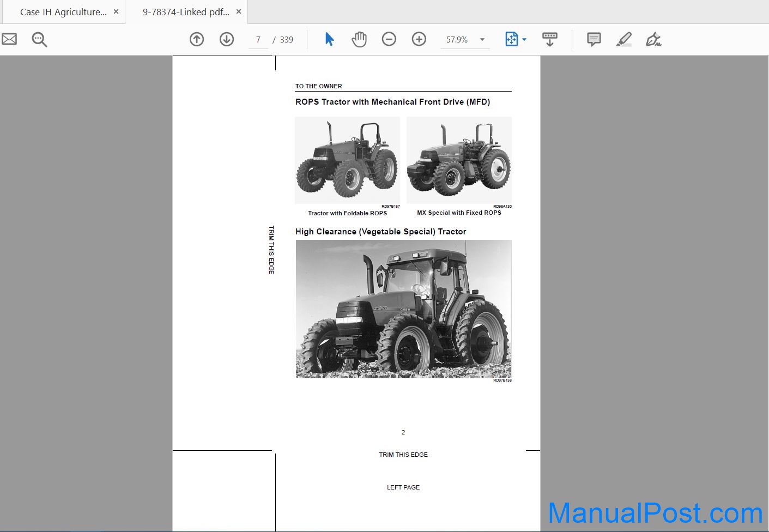The image size is (769, 532).
Task: Select the highlight text pen tool
Action: pos(624,39)
